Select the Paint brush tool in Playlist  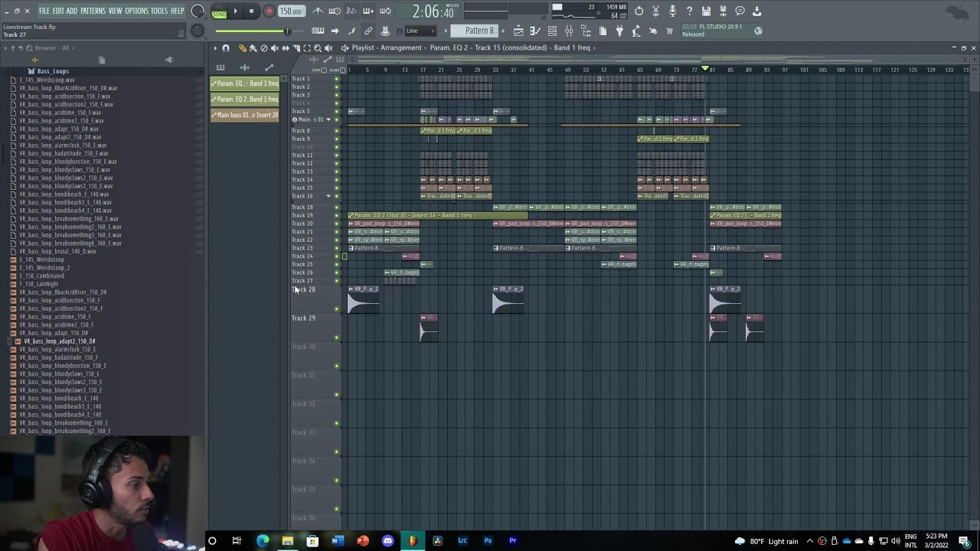253,48
